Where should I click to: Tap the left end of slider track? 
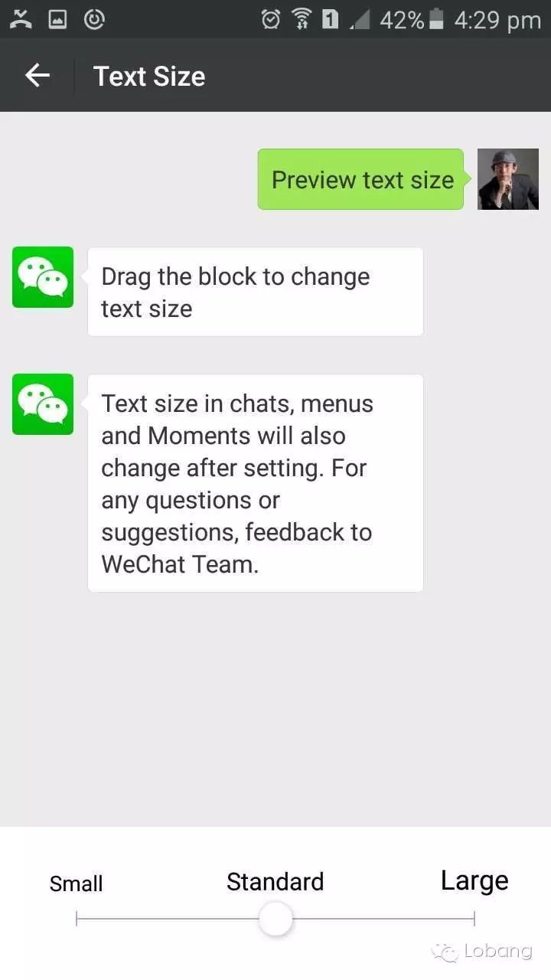[77, 919]
